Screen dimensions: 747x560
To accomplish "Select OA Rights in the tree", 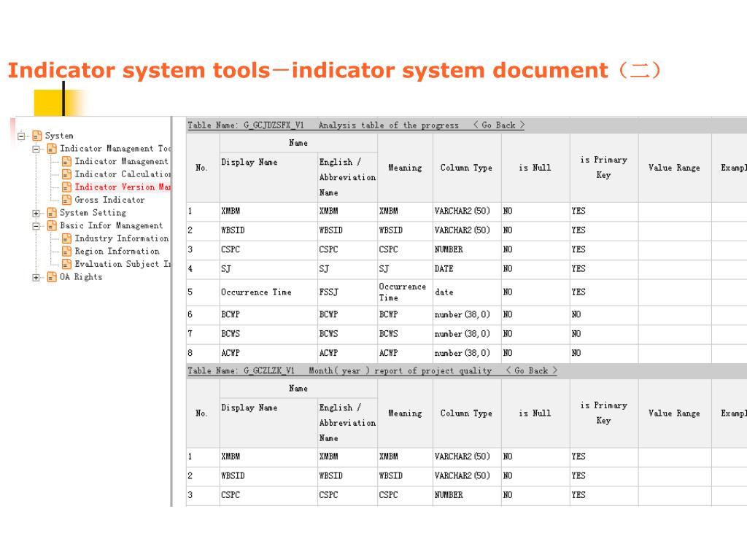I will coord(81,277).
